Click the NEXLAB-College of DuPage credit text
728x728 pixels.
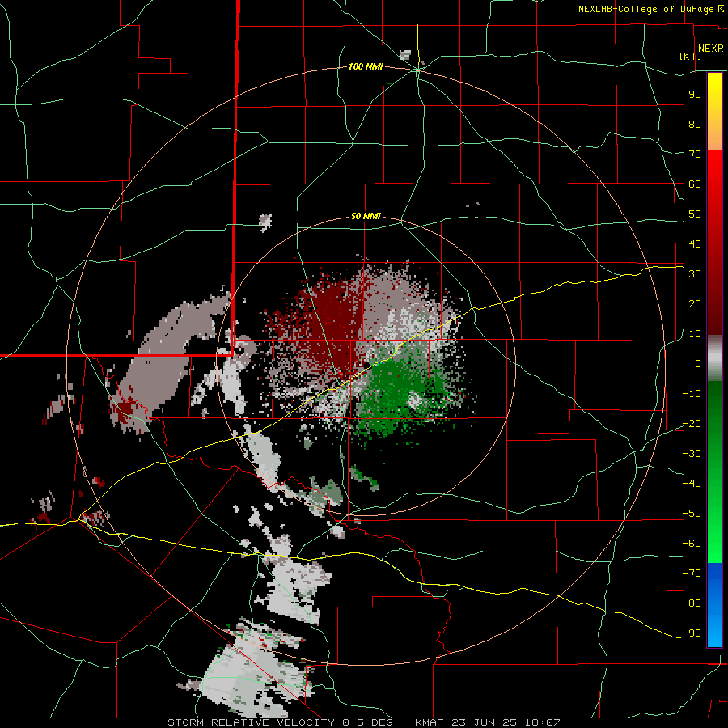coord(646,9)
